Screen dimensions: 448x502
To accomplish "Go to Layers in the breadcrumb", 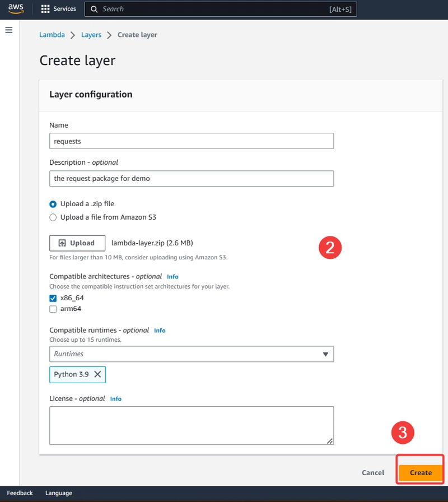I will pyautogui.click(x=91, y=35).
